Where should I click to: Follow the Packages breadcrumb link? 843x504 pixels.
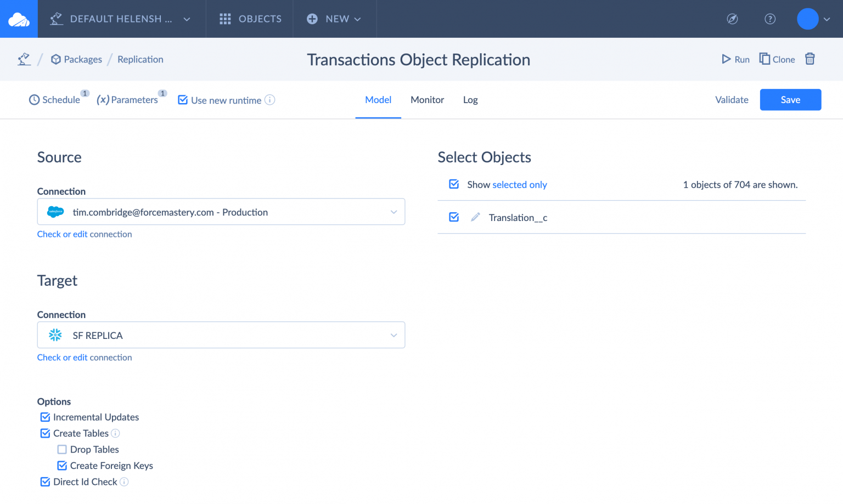(83, 59)
